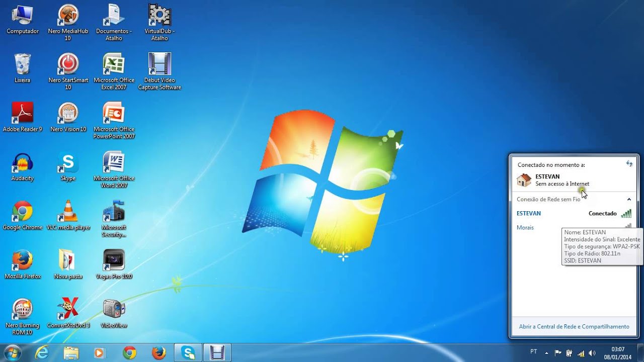Screen dimensions: 644x362
Task: Select the VideoView desktop icon
Action: click(x=114, y=313)
